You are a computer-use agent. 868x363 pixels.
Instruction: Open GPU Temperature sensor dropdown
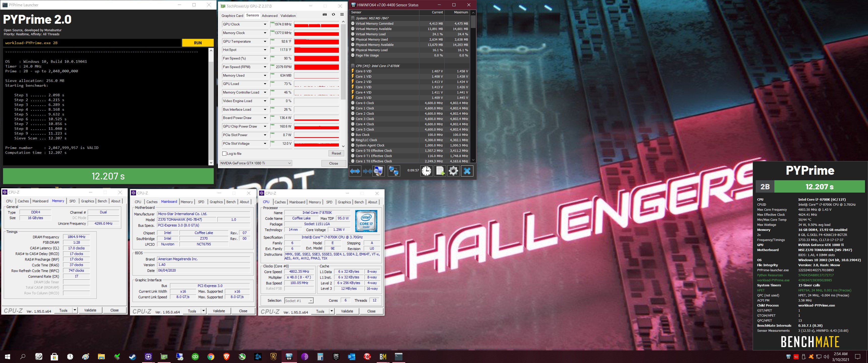pos(265,41)
